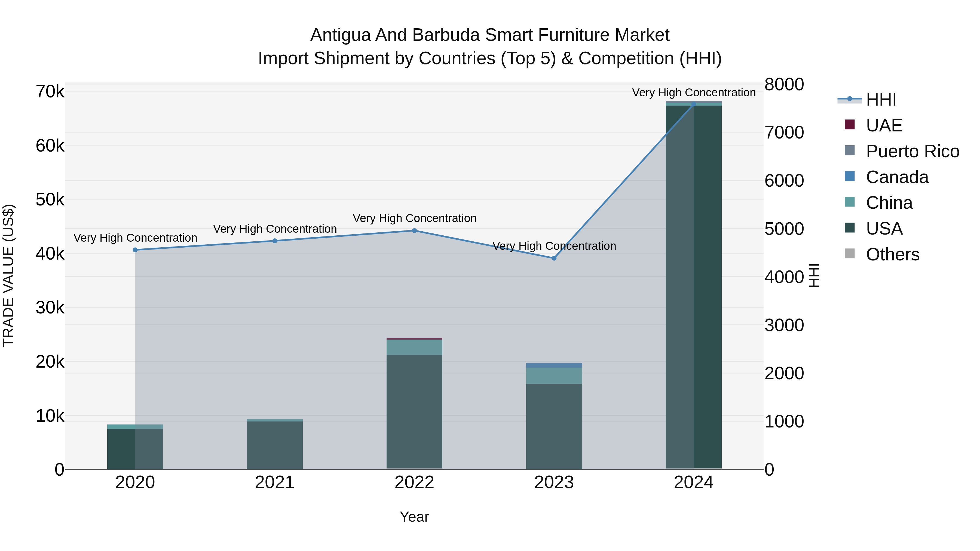Click the Year axis title
The image size is (980, 551).
click(414, 517)
